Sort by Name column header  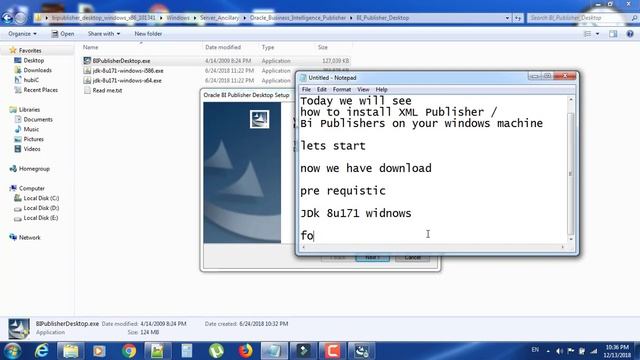91,47
